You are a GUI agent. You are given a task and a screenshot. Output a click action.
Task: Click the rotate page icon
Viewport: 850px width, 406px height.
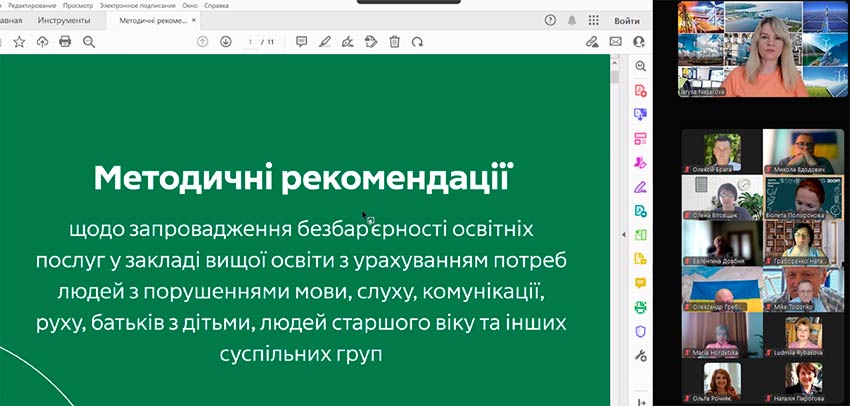tap(417, 42)
